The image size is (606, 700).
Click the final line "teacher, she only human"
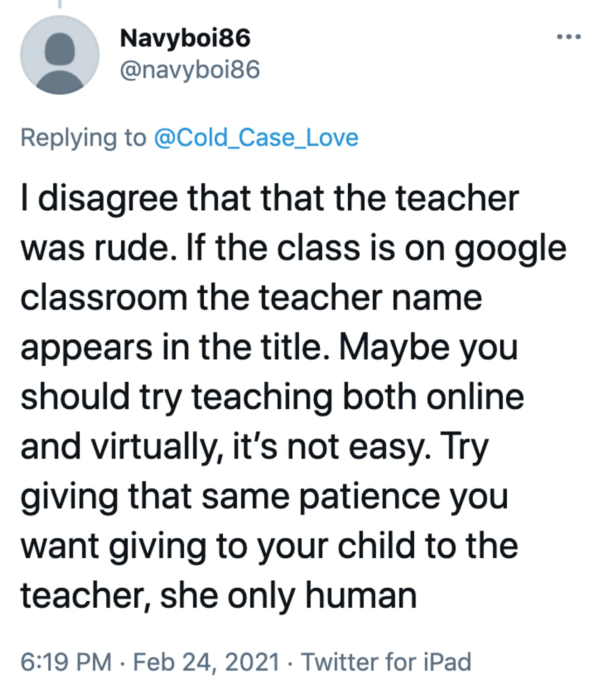219,597
